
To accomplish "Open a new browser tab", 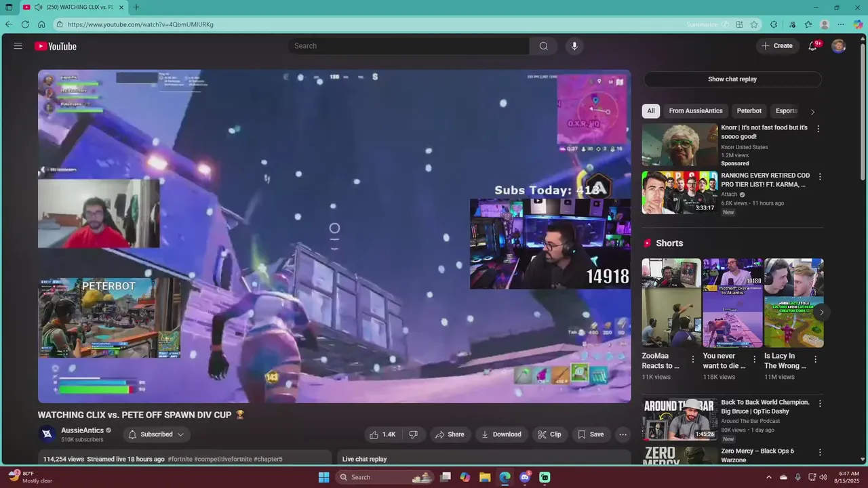I will pos(136,7).
